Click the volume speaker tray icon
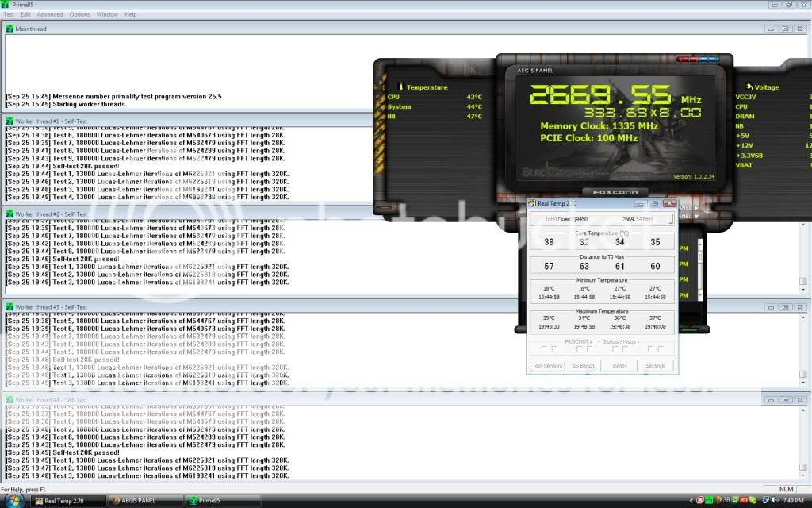812x508 pixels. tap(775, 500)
